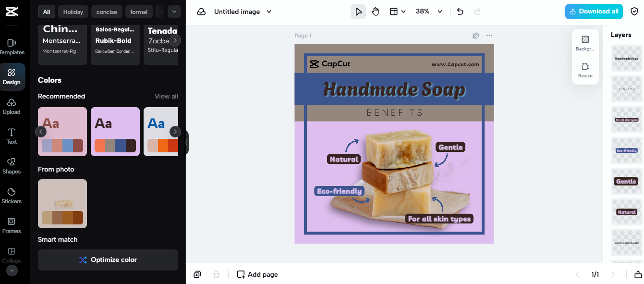Open the Untitled image name dropdown
The width and height of the screenshot is (644, 284).
pos(243,12)
